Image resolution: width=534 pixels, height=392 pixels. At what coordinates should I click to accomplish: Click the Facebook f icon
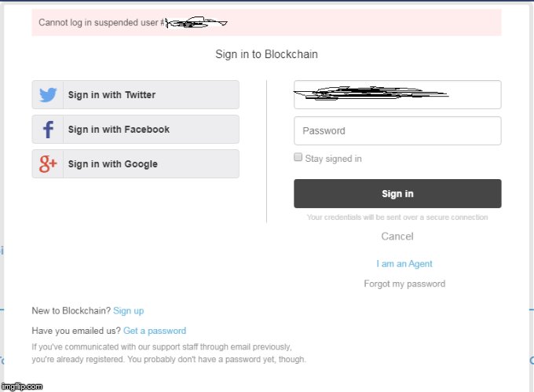pyautogui.click(x=48, y=130)
